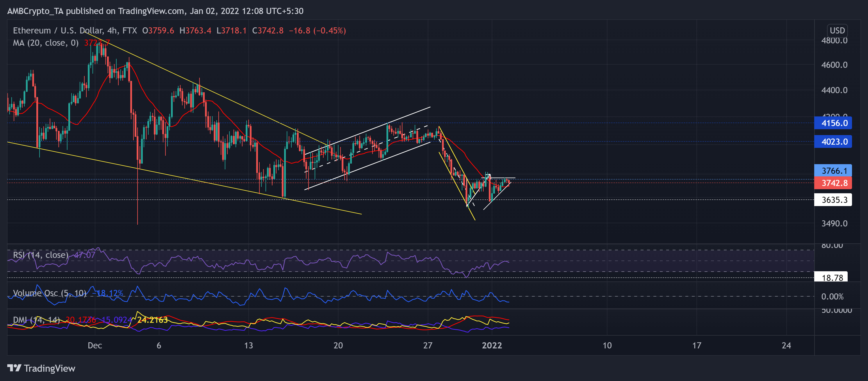
Task: Click the 4600.0 price axis label
Action: click(x=834, y=65)
